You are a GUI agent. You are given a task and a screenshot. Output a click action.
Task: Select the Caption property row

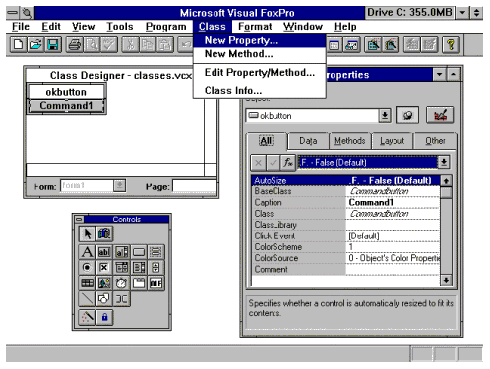coord(345,203)
